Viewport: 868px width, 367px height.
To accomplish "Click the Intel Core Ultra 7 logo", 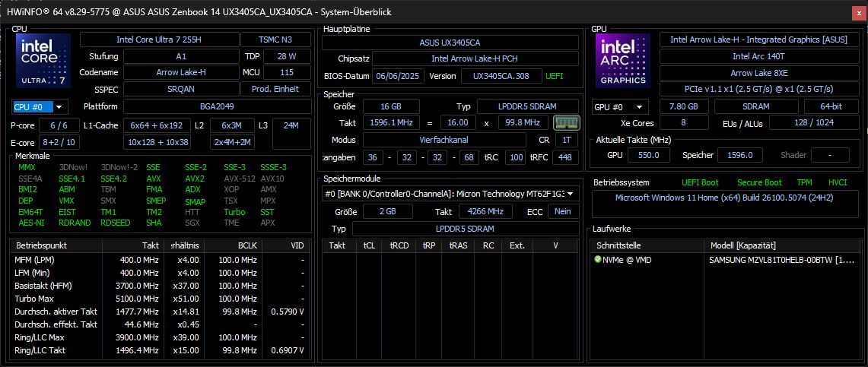I will point(43,62).
